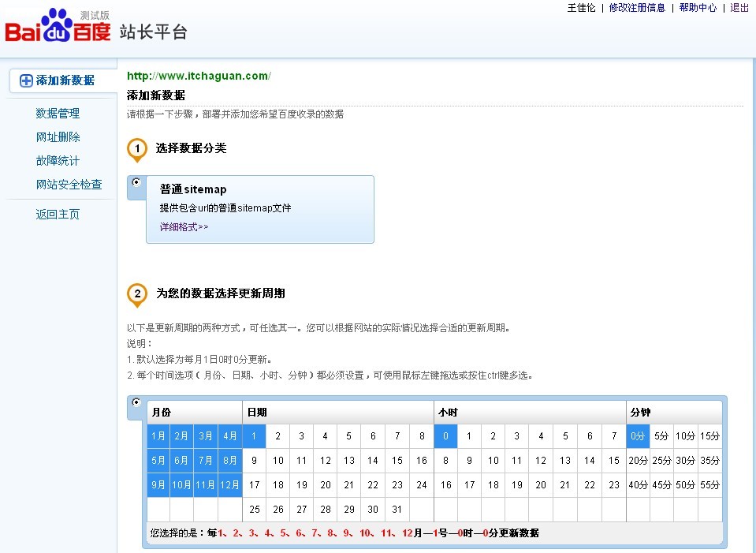
Task: Select minute 35分
Action: pos(709,461)
